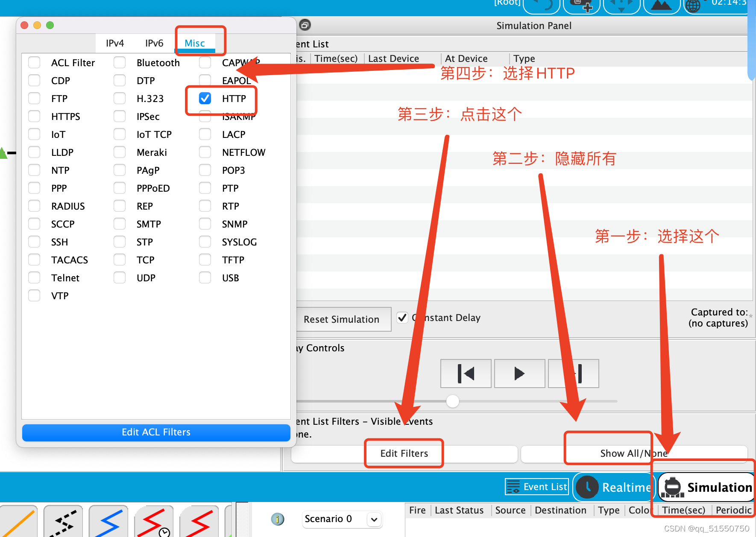Enable the HTTPS protocol checkbox

tap(34, 116)
